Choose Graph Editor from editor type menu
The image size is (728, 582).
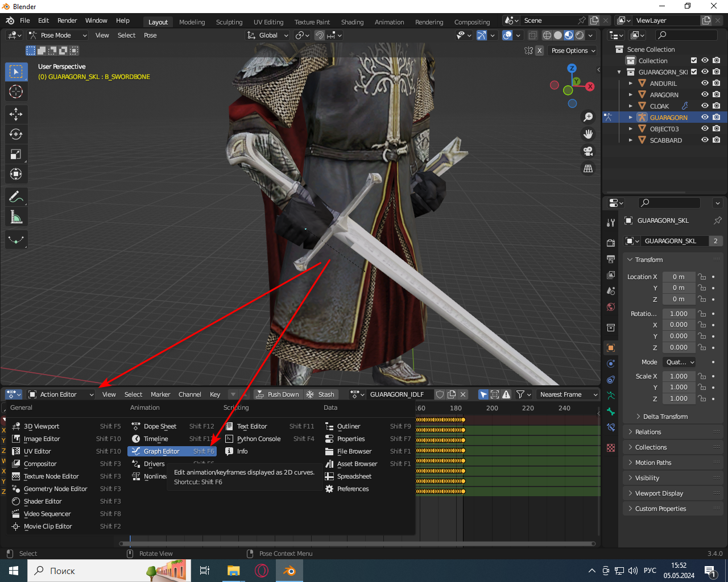coord(162,451)
